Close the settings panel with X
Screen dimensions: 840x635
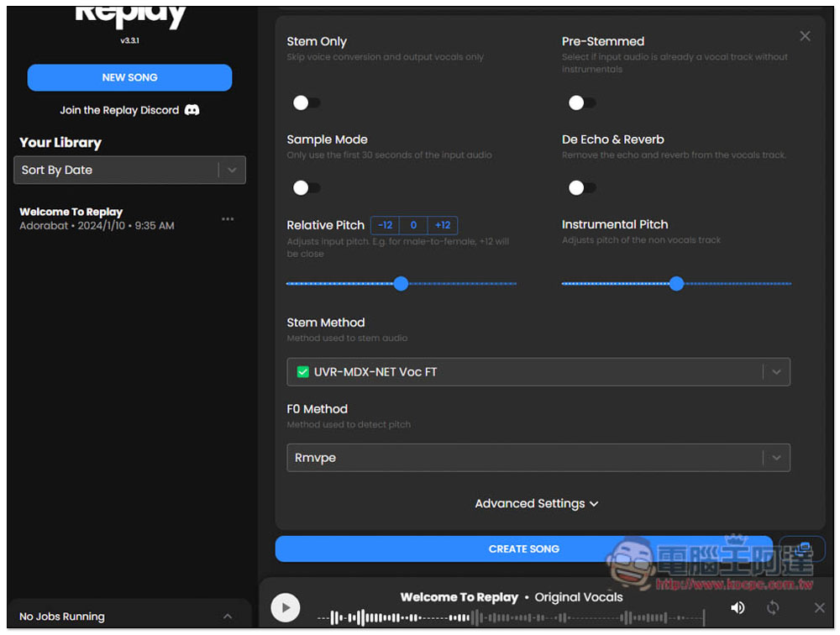point(805,36)
